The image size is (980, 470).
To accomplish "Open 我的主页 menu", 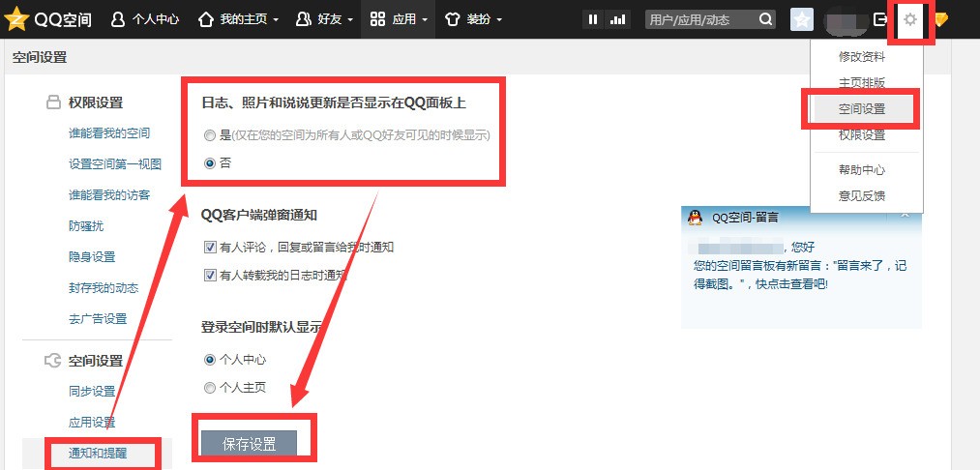I will coord(243,19).
